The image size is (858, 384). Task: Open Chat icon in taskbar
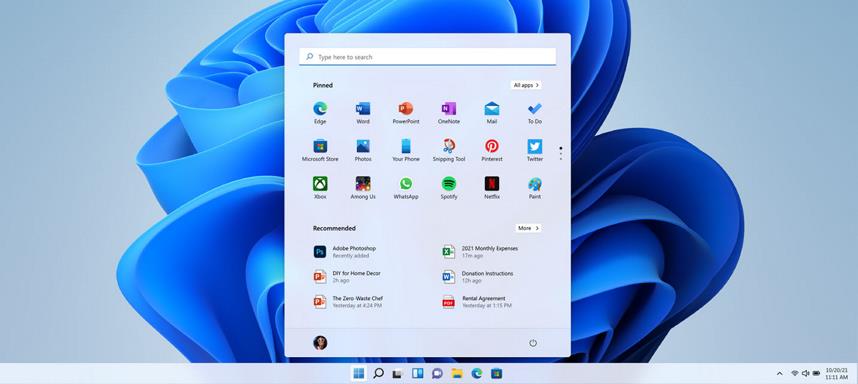coord(437,374)
